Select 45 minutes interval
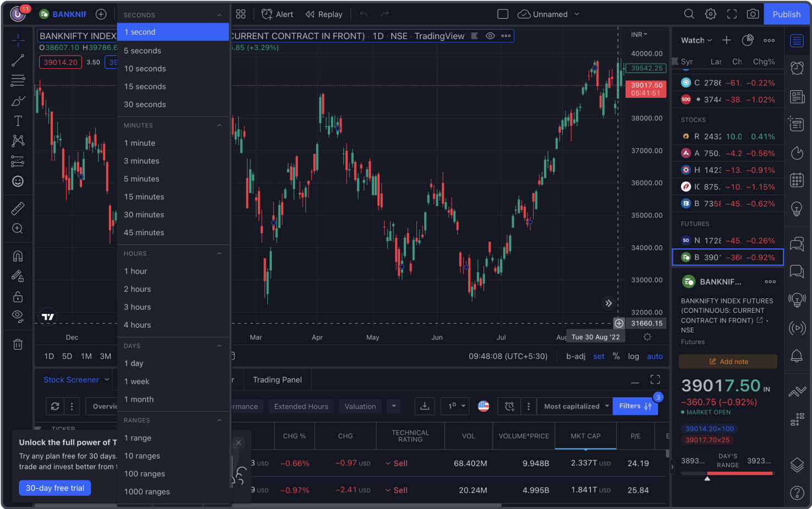 [173, 233]
